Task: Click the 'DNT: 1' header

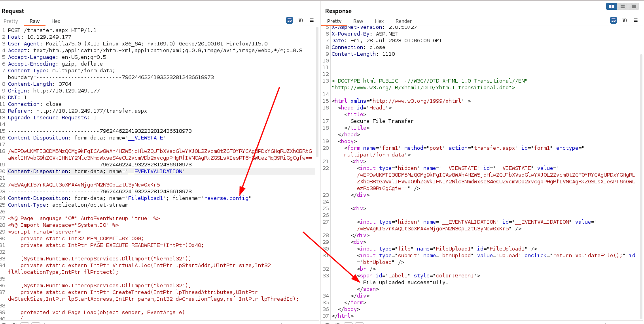Action: click(x=17, y=98)
